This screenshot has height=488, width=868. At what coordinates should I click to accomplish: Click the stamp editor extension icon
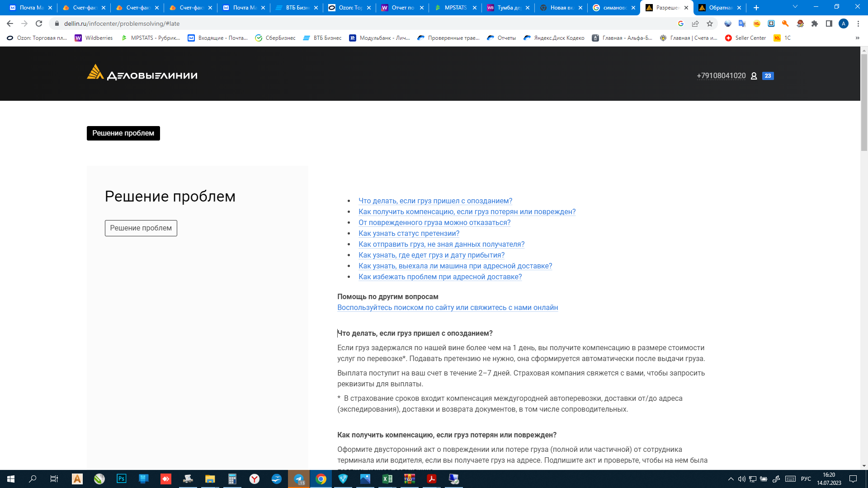[x=800, y=23]
